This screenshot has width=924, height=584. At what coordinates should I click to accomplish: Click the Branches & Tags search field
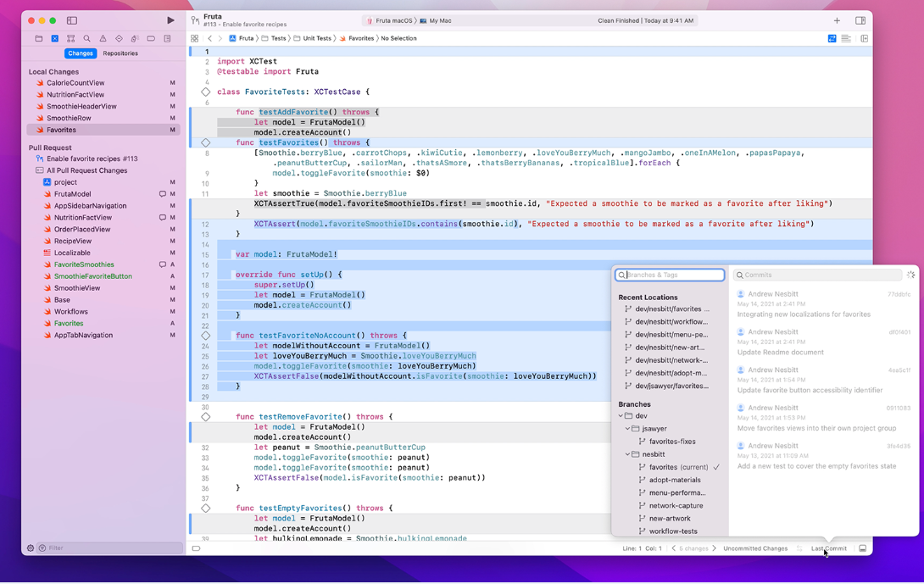pyautogui.click(x=669, y=275)
